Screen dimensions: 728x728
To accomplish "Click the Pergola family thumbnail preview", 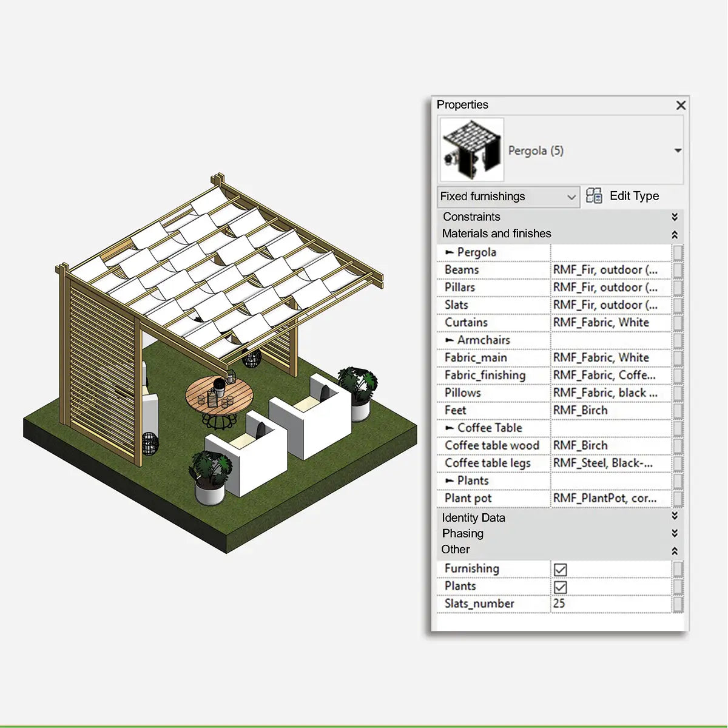I will pyautogui.click(x=471, y=150).
